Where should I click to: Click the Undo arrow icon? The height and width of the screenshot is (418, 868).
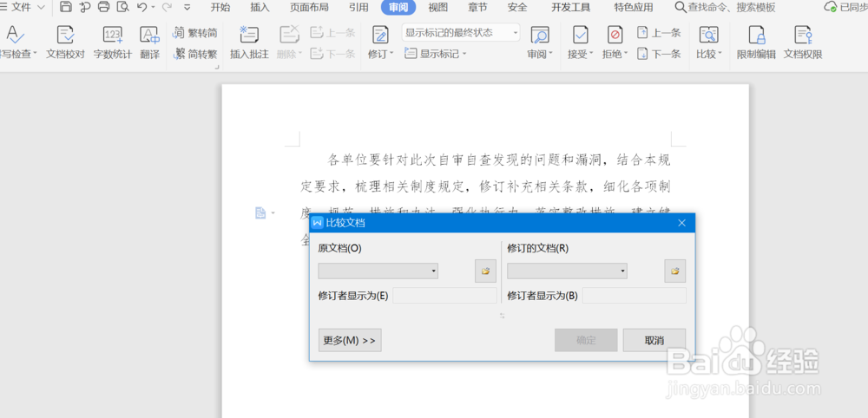141,7
